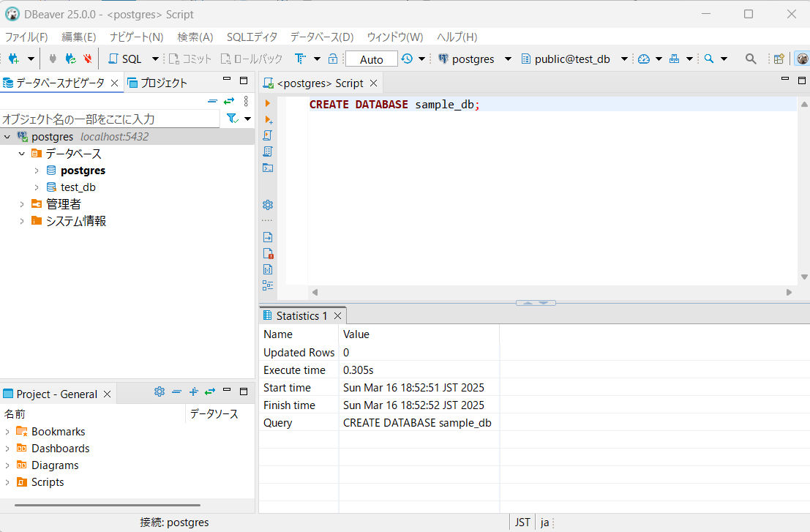Toggle the transaction lock icon in toolbar
810x532 pixels.
(x=333, y=59)
